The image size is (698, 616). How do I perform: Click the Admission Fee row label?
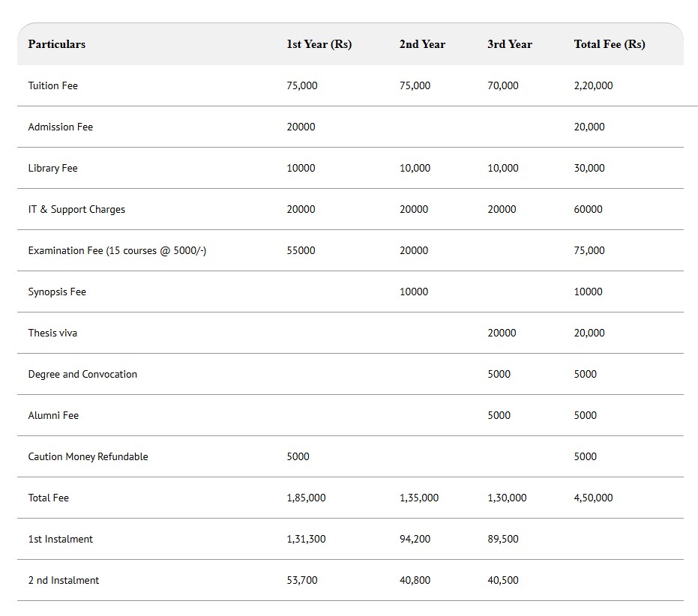[61, 127]
